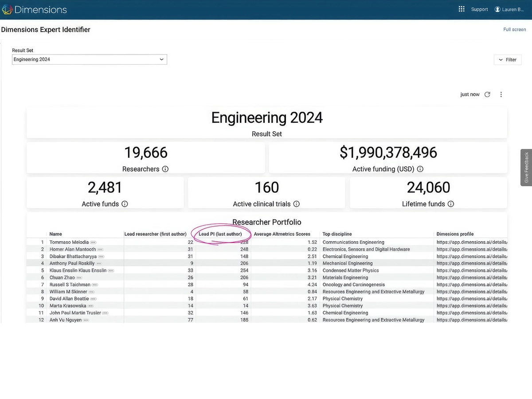Open Tommaso Melodia's Dimensions profile link

click(472, 243)
